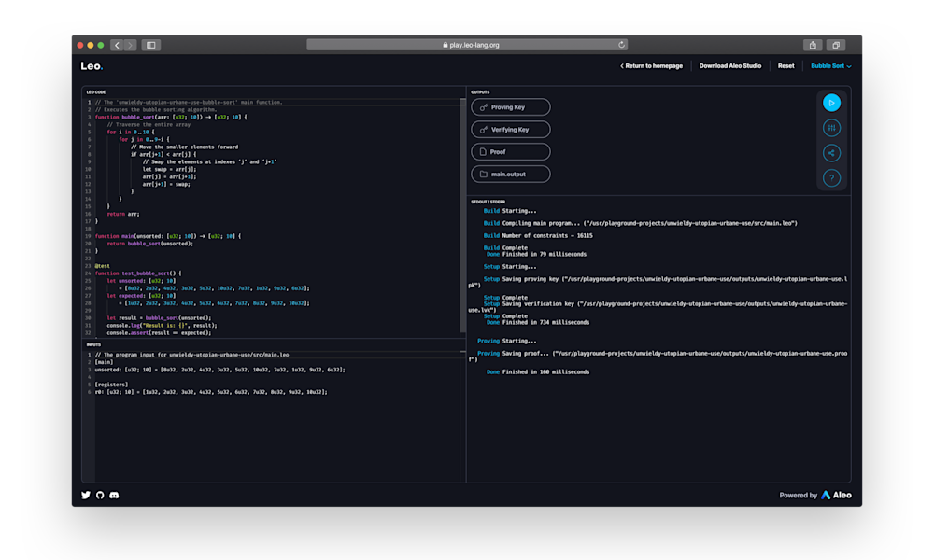
Task: Click the 'function test_bubble_sort()' code line
Action: (x=138, y=273)
